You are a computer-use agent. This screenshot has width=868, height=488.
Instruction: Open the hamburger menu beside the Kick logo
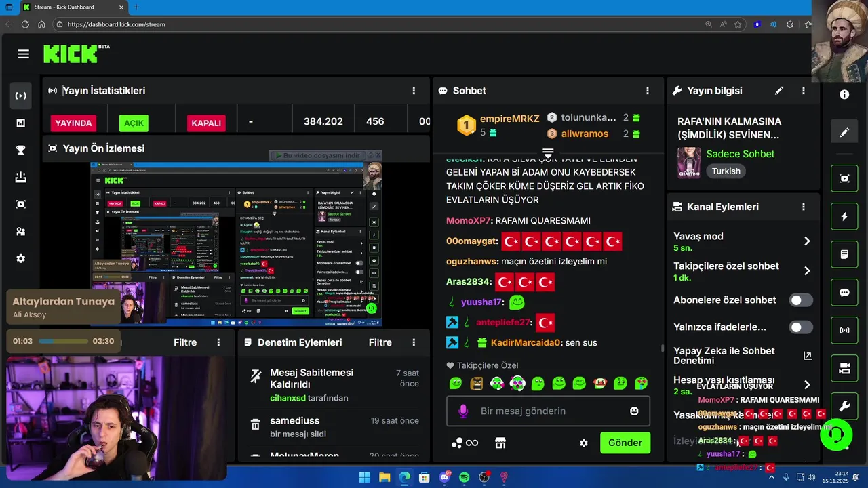(x=24, y=54)
